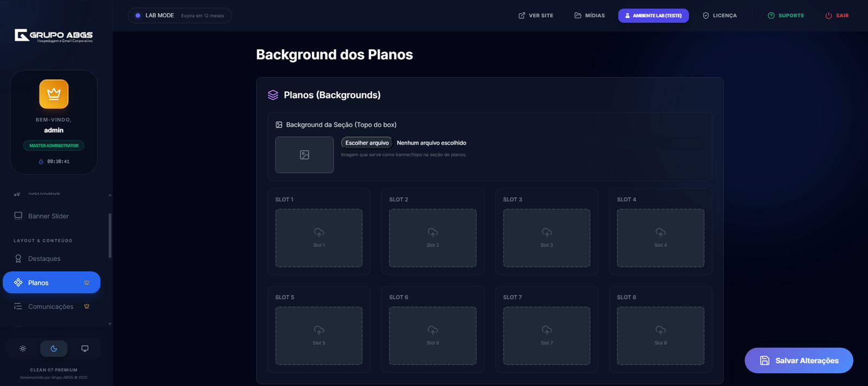
Task: Click the Sair logout button
Action: tap(837, 16)
